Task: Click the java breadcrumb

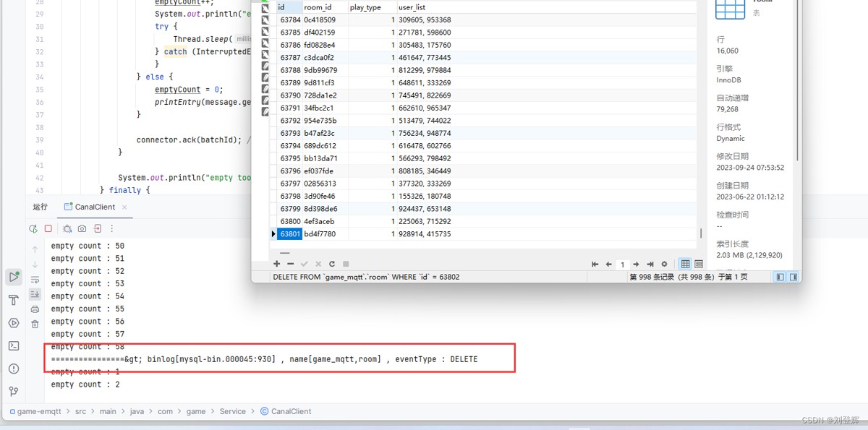Action: [x=137, y=411]
